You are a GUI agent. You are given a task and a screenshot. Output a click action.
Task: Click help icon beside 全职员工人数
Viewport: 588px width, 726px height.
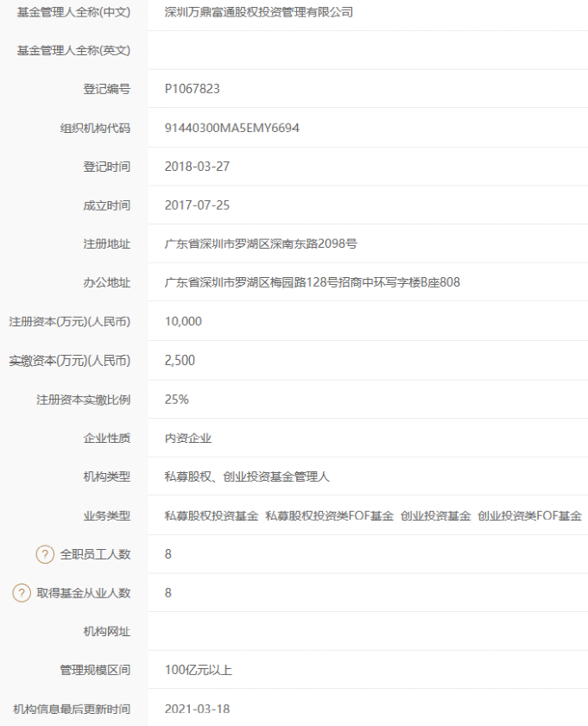(x=45, y=554)
